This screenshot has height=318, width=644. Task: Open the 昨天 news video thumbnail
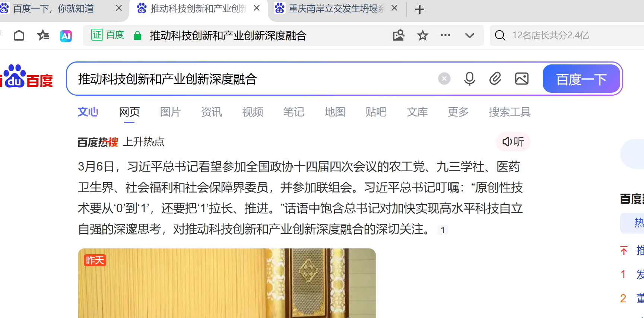click(226, 283)
